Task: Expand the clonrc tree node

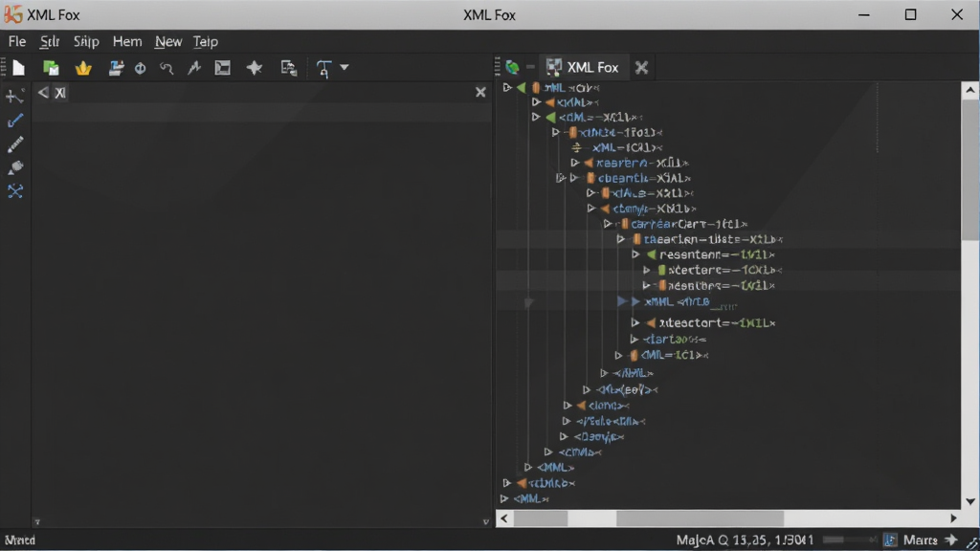Action: coord(567,406)
